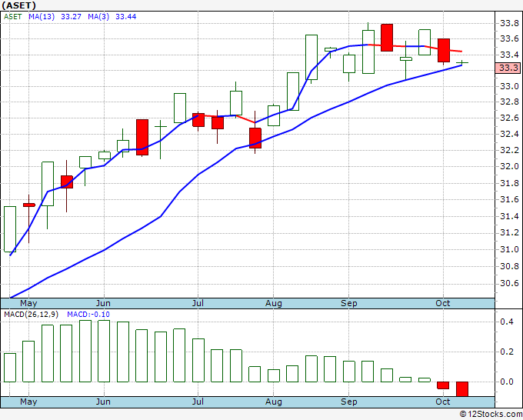Click Jun on the MACD panel time axis

click(x=103, y=402)
